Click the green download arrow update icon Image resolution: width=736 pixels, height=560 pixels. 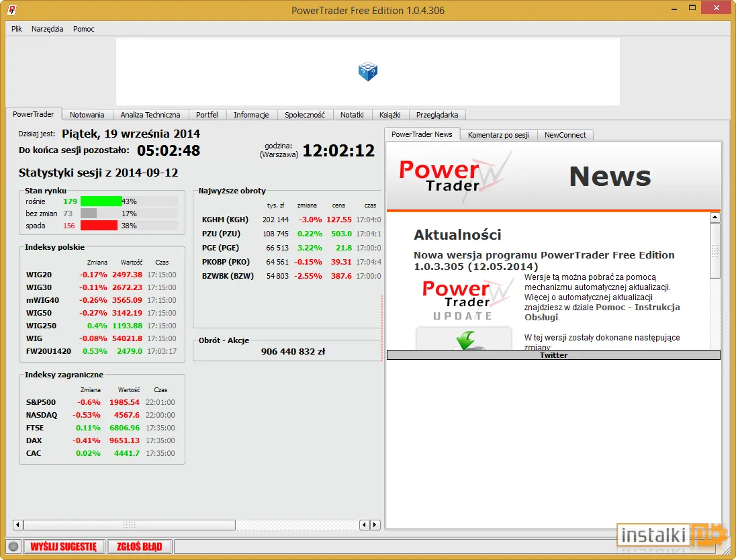pos(465,340)
